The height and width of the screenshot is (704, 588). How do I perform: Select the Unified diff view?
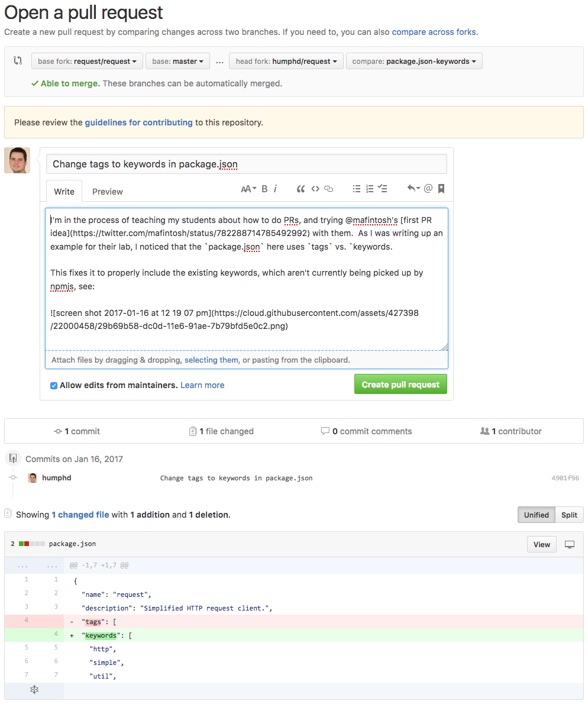tap(536, 515)
